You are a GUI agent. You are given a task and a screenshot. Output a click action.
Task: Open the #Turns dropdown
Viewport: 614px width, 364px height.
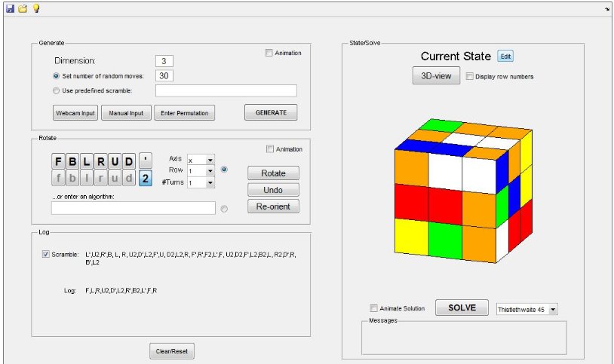[x=210, y=183]
